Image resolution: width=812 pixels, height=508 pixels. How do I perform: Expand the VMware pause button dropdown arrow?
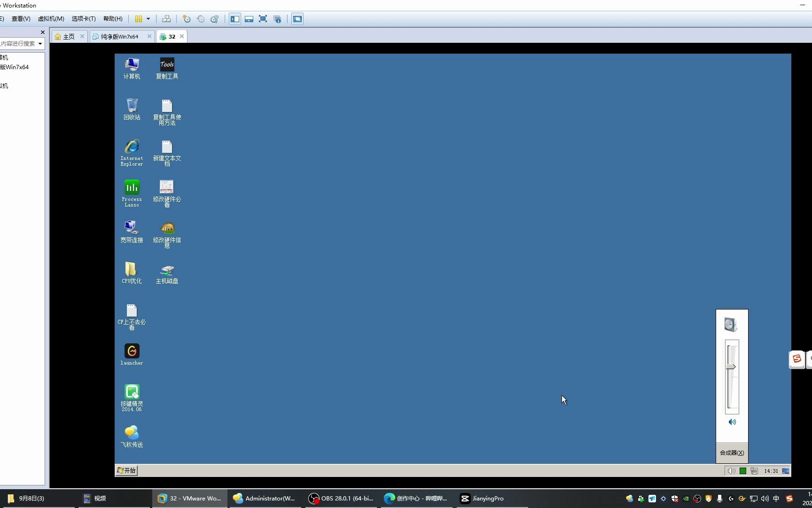(x=148, y=19)
